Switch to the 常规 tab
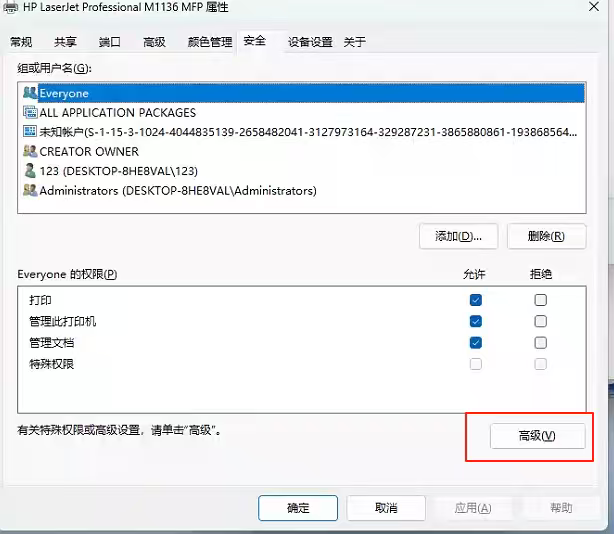Image resolution: width=614 pixels, height=534 pixels. click(21, 42)
